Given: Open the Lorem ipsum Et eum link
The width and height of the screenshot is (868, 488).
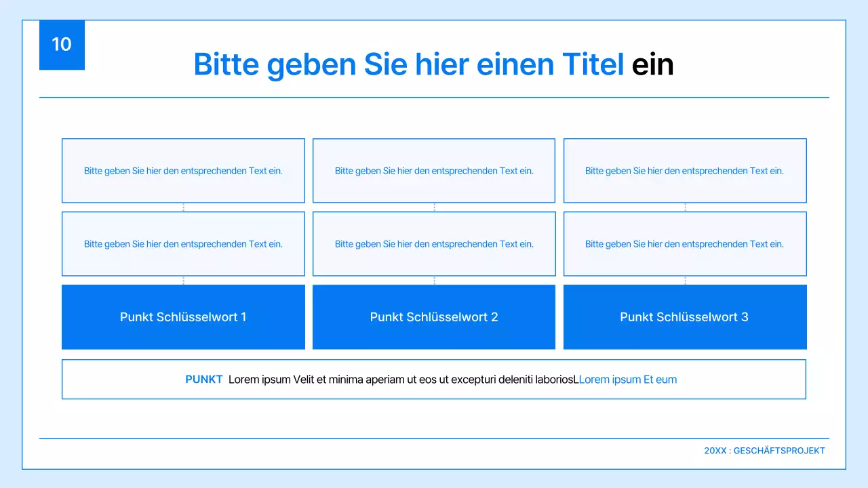Looking at the screenshot, I should pos(627,379).
